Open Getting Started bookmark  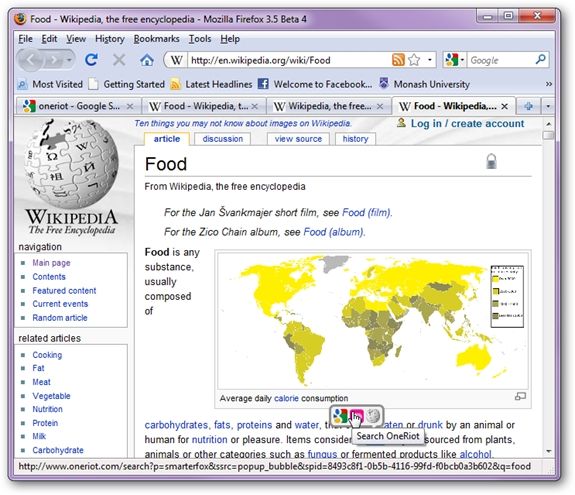coord(127,84)
